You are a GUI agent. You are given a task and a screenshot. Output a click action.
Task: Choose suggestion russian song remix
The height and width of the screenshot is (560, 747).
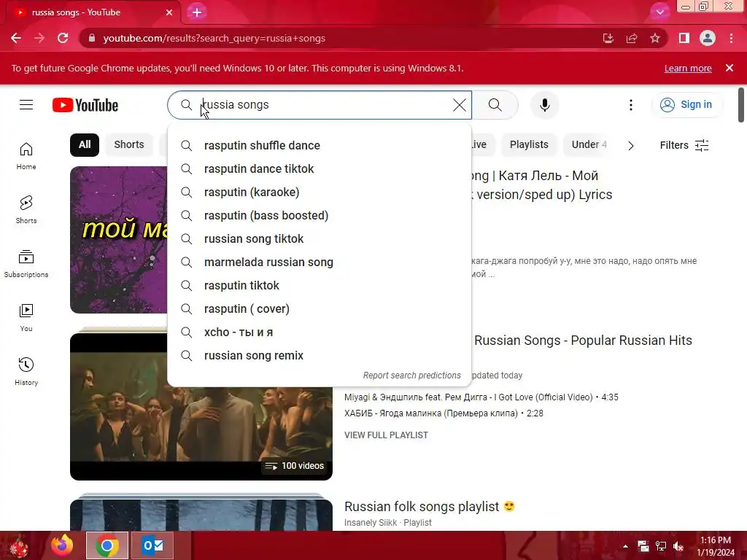[x=320, y=355]
